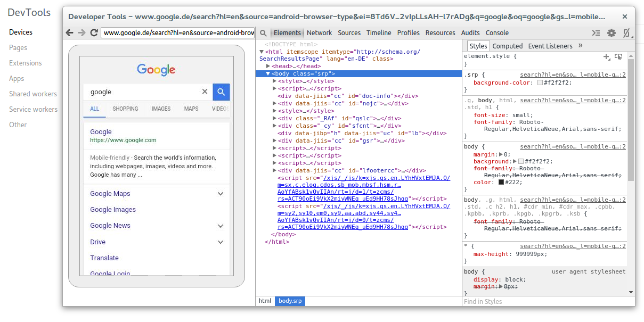The width and height of the screenshot is (644, 322).
Task: Open the Audits panel
Action: coord(470,33)
